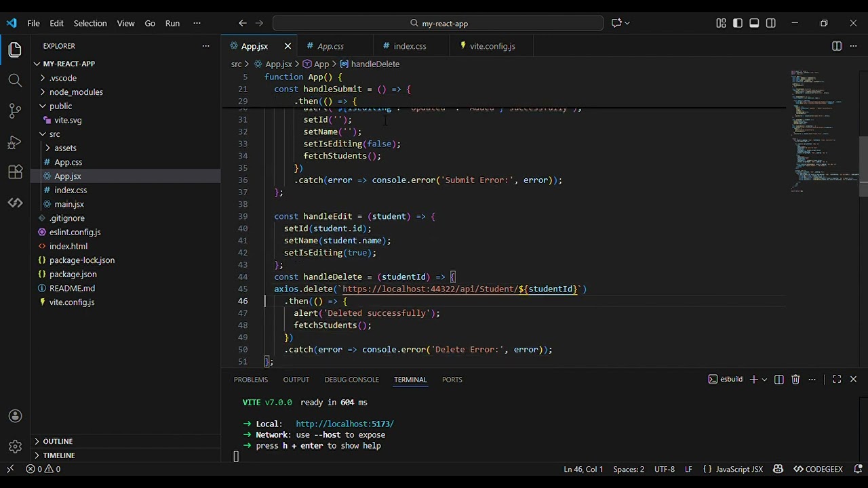Switch to the PORTS panel tab
868x488 pixels.
click(452, 380)
